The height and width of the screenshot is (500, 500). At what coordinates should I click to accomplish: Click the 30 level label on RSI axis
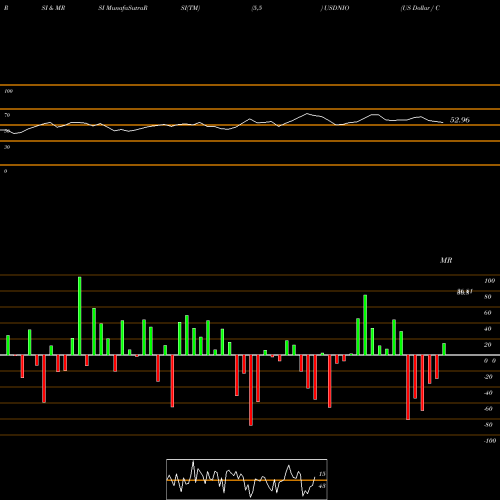point(7,147)
